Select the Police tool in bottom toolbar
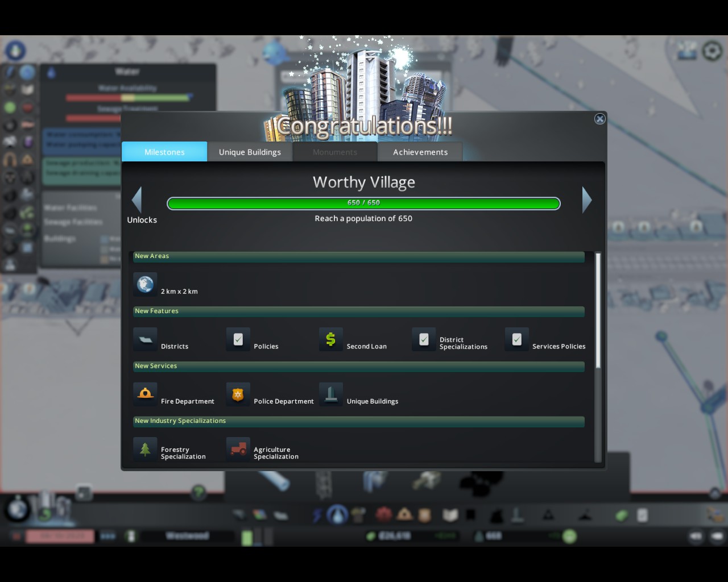Viewport: 728px width, 582px height. coord(424,515)
